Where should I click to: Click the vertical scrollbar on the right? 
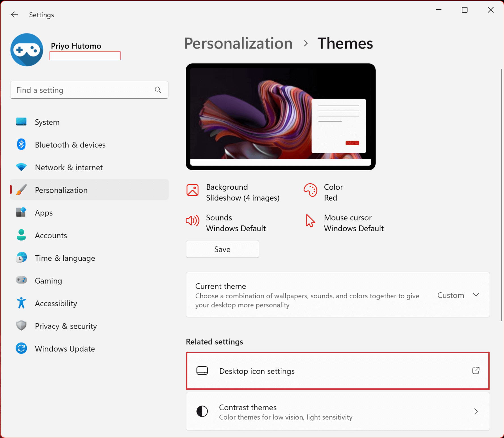point(501,195)
